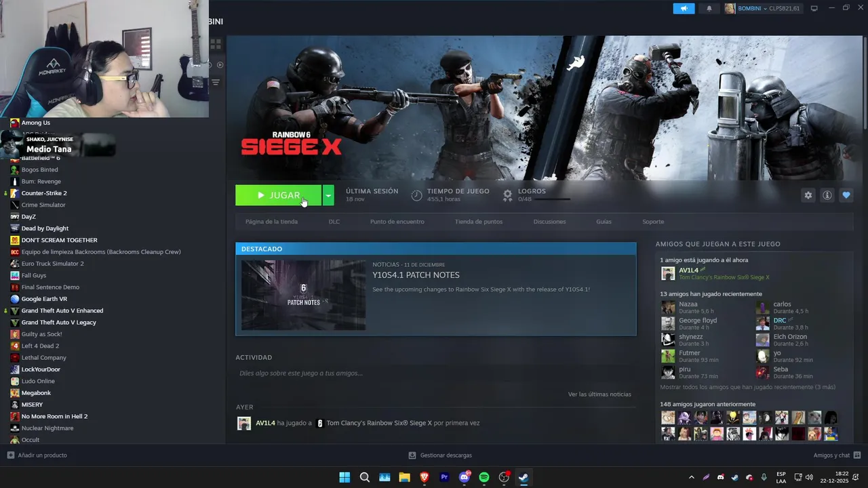The image size is (868, 488).
Task: Open Soporte tab
Action: [653, 222]
